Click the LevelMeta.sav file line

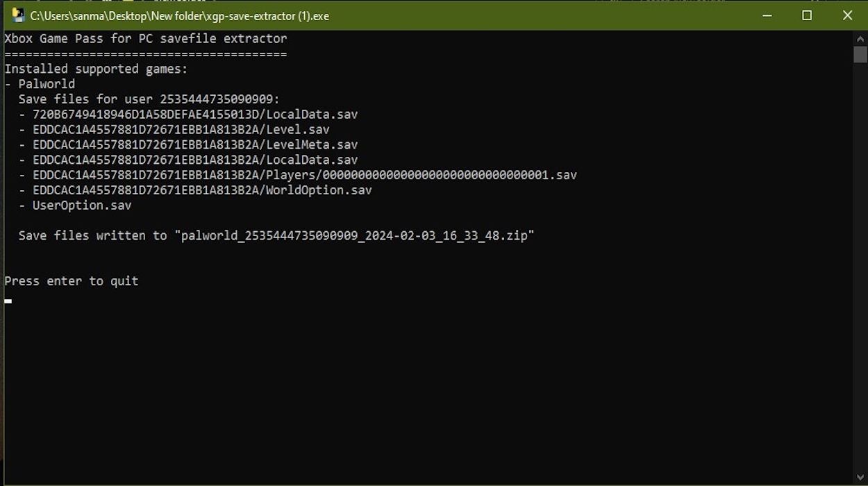pyautogui.click(x=194, y=145)
